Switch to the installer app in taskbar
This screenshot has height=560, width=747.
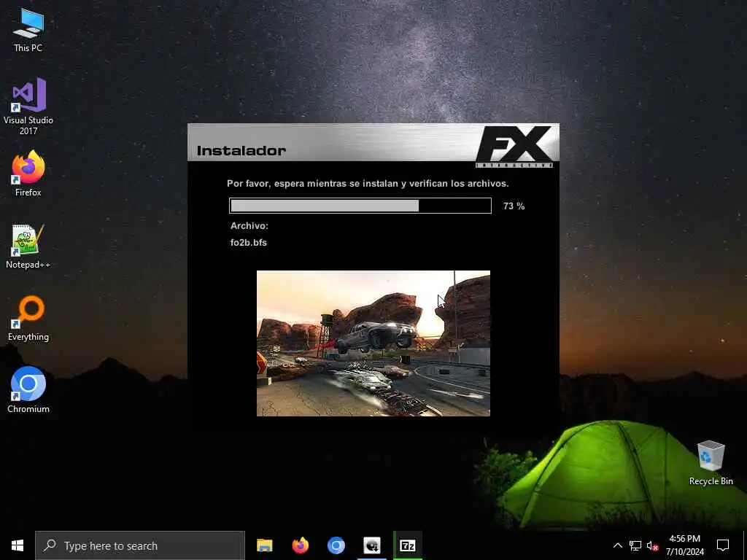pos(372,545)
